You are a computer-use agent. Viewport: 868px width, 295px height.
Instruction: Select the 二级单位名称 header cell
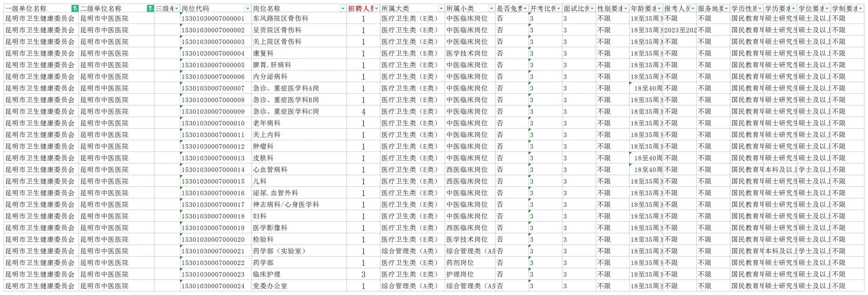(x=116, y=8)
